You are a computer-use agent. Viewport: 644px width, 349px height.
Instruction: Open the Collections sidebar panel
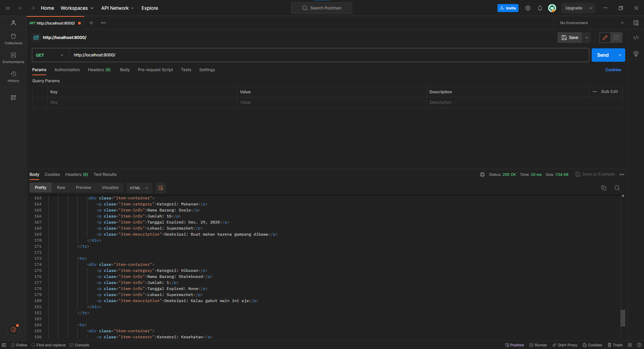point(13,39)
